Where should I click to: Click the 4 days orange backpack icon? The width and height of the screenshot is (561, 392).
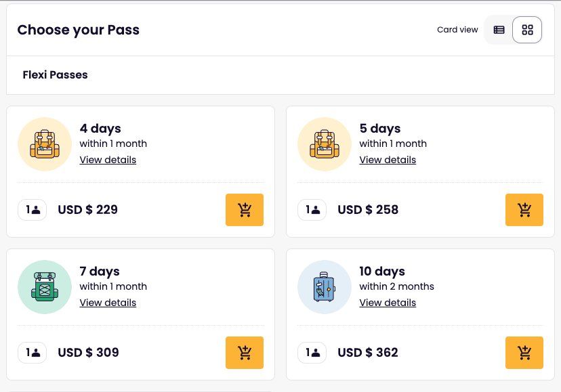45,144
